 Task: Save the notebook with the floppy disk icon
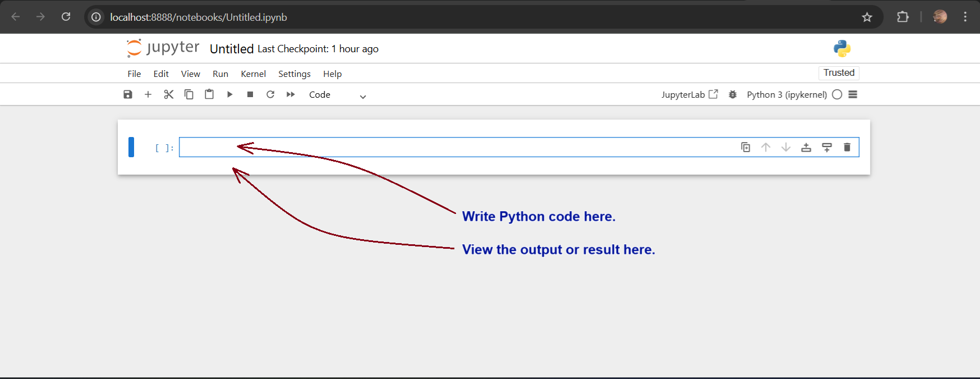128,94
